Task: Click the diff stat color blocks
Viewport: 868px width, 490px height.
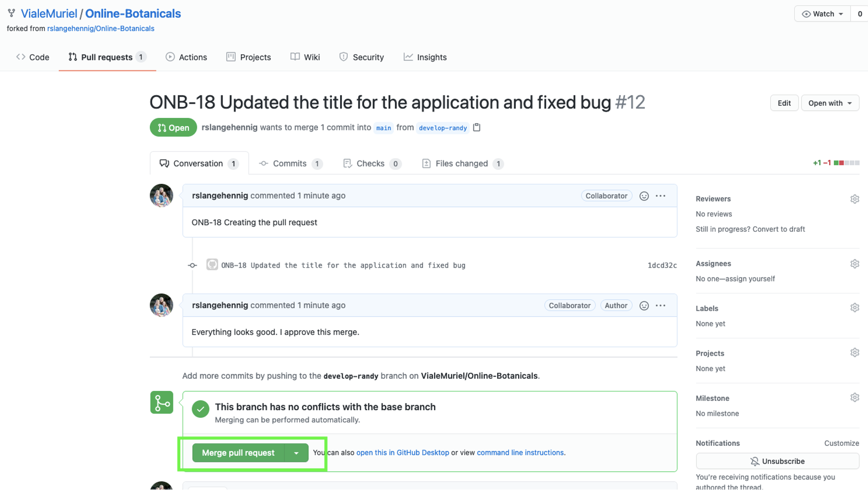Action: click(846, 163)
